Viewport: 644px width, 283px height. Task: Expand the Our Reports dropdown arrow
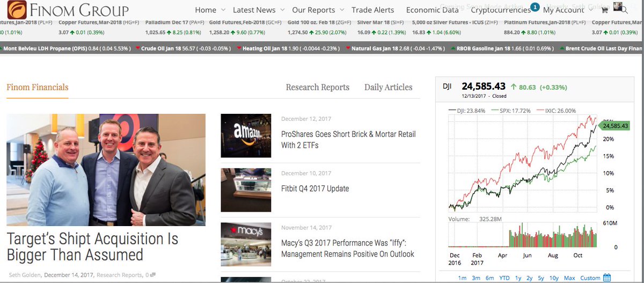coord(341,10)
